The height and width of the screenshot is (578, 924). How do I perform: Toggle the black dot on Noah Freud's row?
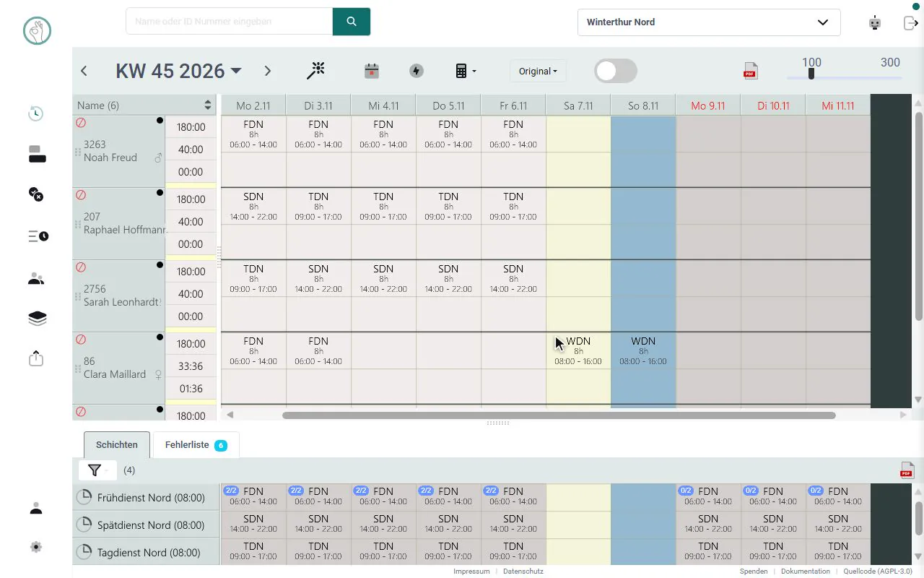pyautogui.click(x=160, y=121)
